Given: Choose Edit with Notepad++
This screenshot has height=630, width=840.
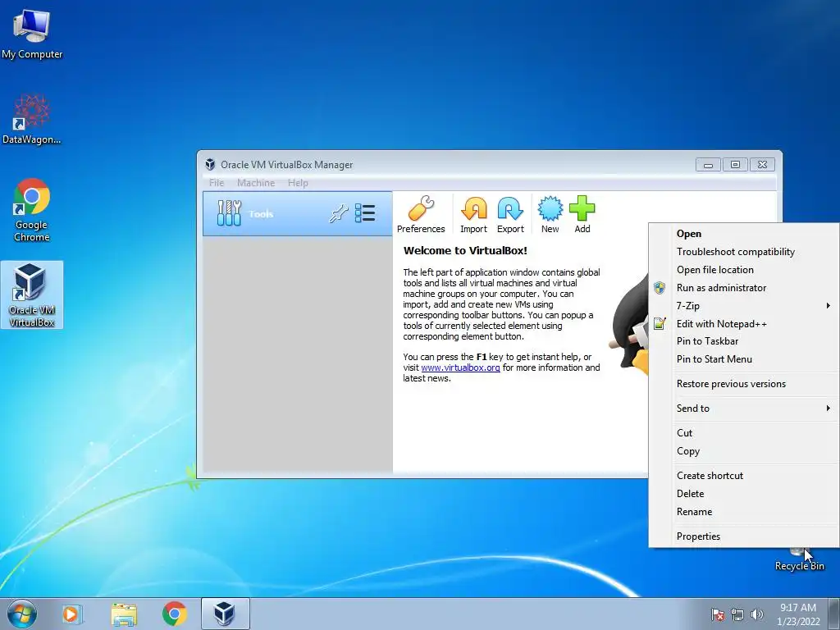Looking at the screenshot, I should coord(744,323).
